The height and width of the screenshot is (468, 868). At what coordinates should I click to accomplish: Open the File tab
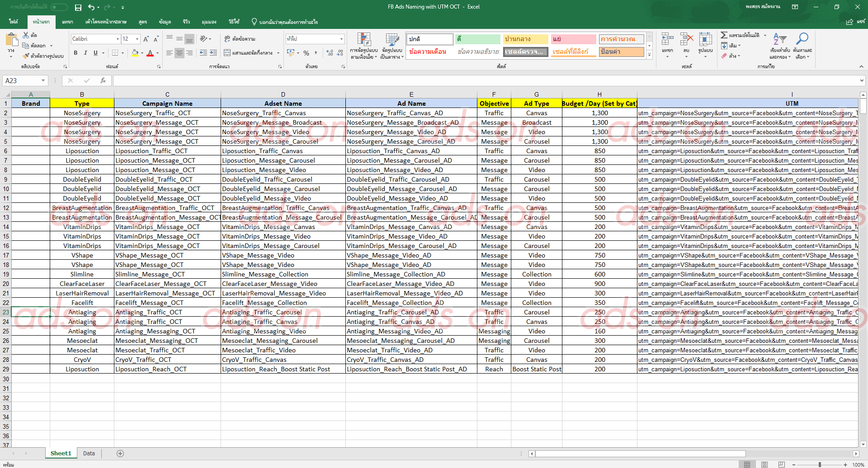pos(14,22)
